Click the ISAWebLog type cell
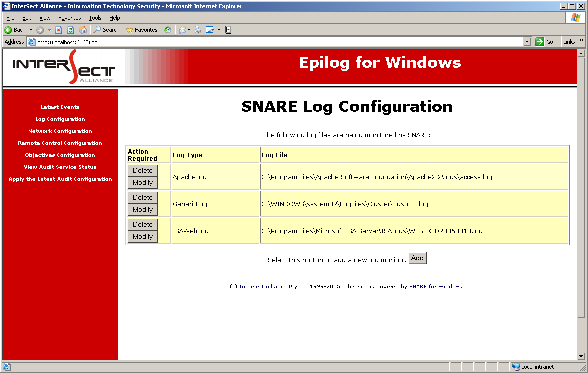 coord(215,231)
